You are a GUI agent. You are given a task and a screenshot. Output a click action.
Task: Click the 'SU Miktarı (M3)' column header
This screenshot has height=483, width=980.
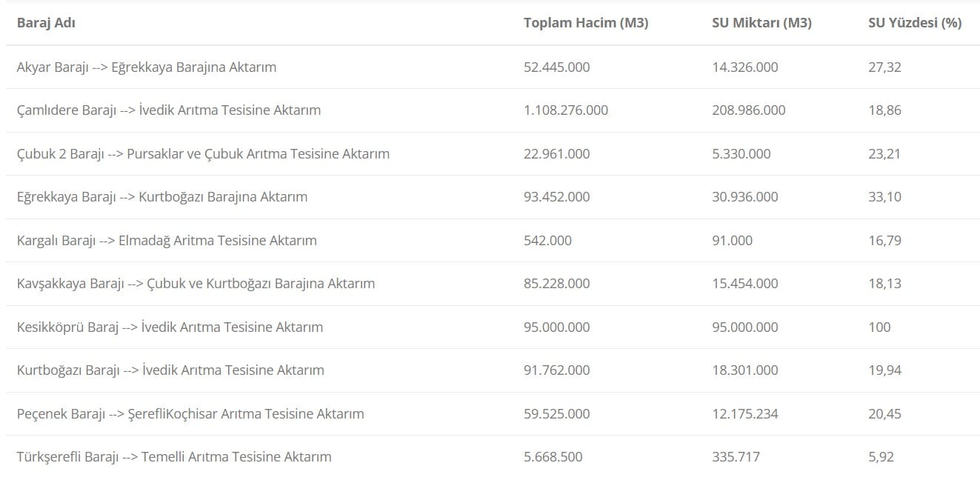tap(761, 23)
